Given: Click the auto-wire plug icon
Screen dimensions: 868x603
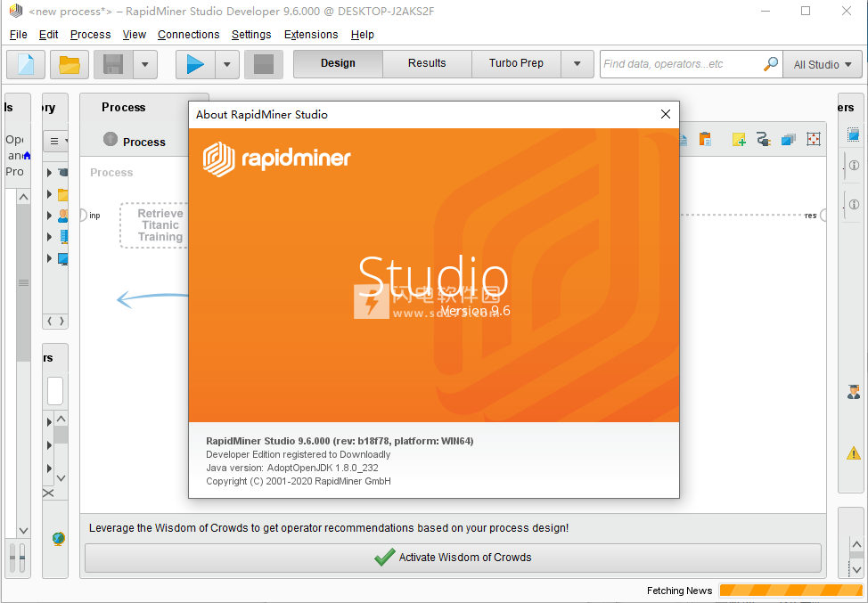Looking at the screenshot, I should tap(764, 140).
